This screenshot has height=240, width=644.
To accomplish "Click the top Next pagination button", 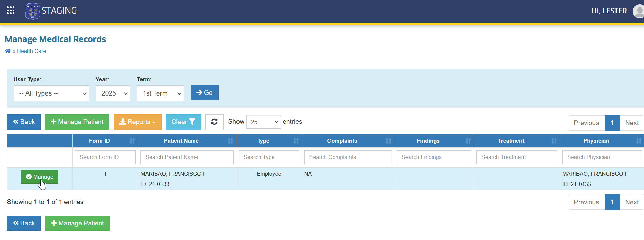I will click(632, 123).
